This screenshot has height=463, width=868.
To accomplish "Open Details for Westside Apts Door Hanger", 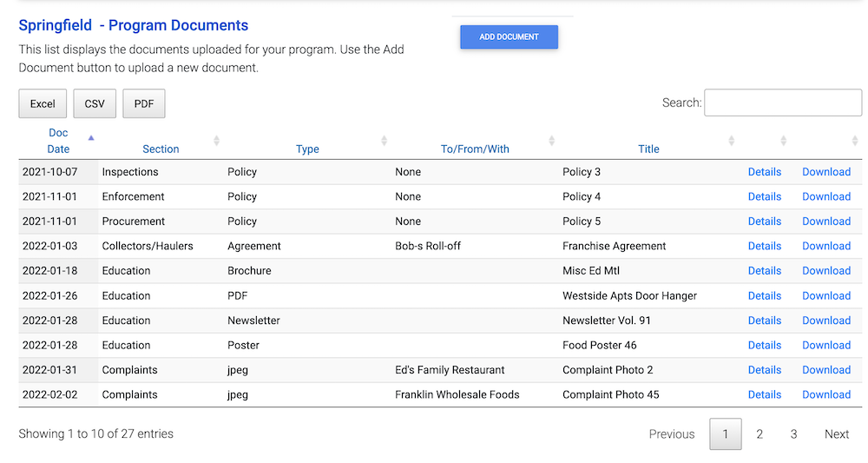I will tap(764, 295).
